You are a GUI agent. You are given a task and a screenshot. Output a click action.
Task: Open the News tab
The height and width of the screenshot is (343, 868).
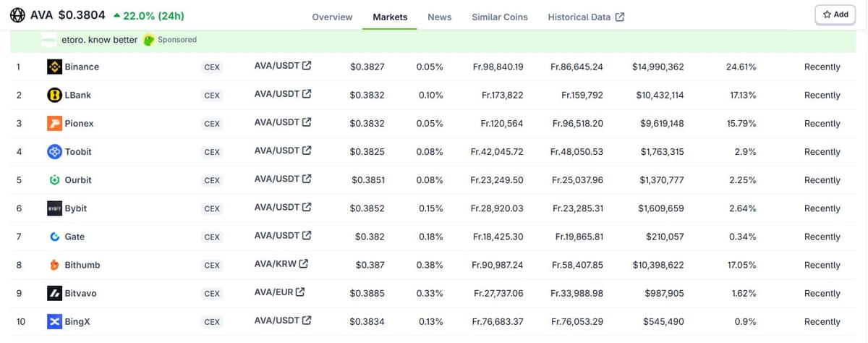pyautogui.click(x=439, y=17)
